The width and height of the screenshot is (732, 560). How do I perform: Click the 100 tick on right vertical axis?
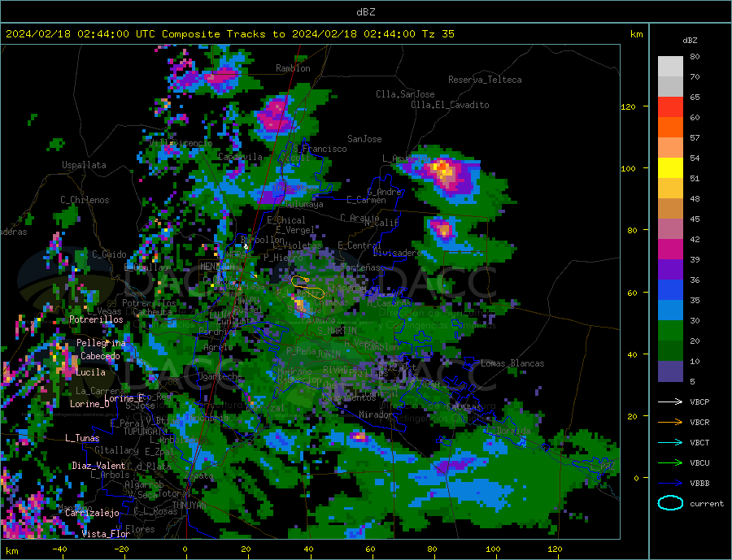click(629, 168)
